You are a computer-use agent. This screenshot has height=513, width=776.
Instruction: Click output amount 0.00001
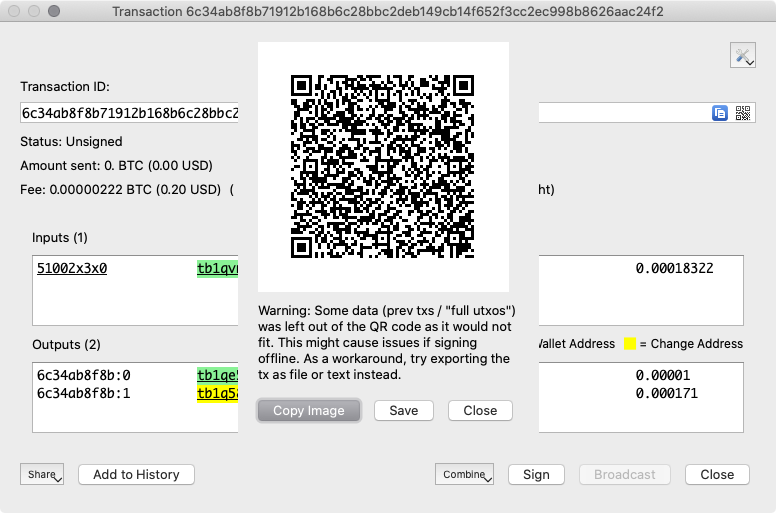tap(663, 375)
